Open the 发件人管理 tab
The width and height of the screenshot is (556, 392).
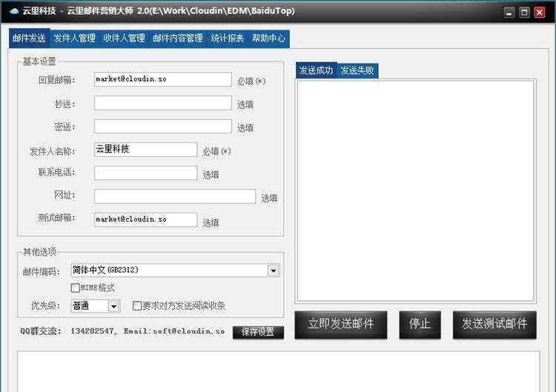tap(74, 39)
